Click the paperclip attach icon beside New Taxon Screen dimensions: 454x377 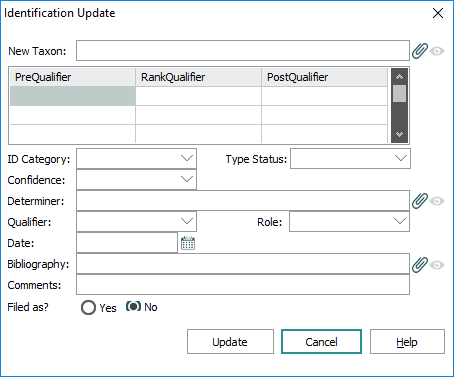(x=420, y=51)
